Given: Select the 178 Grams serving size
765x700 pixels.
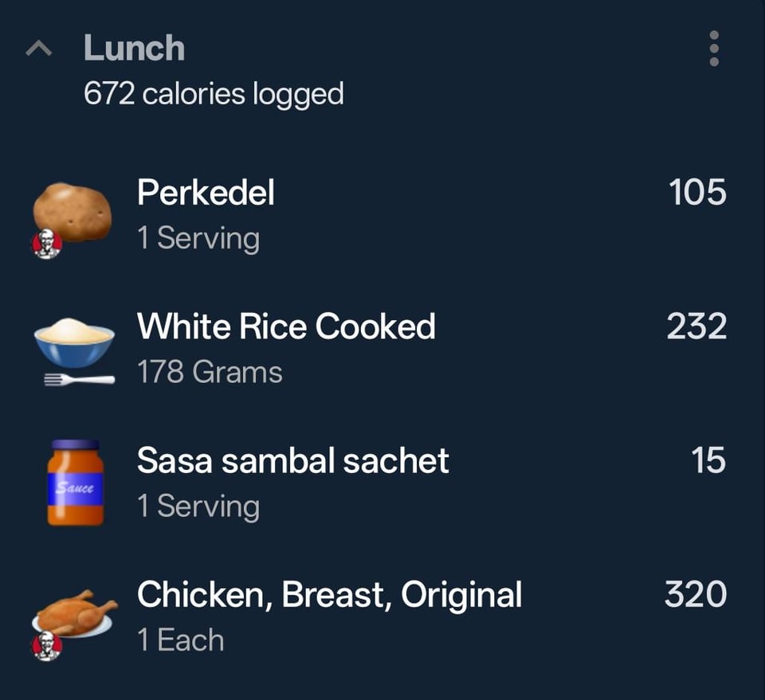Looking at the screenshot, I should [x=210, y=372].
